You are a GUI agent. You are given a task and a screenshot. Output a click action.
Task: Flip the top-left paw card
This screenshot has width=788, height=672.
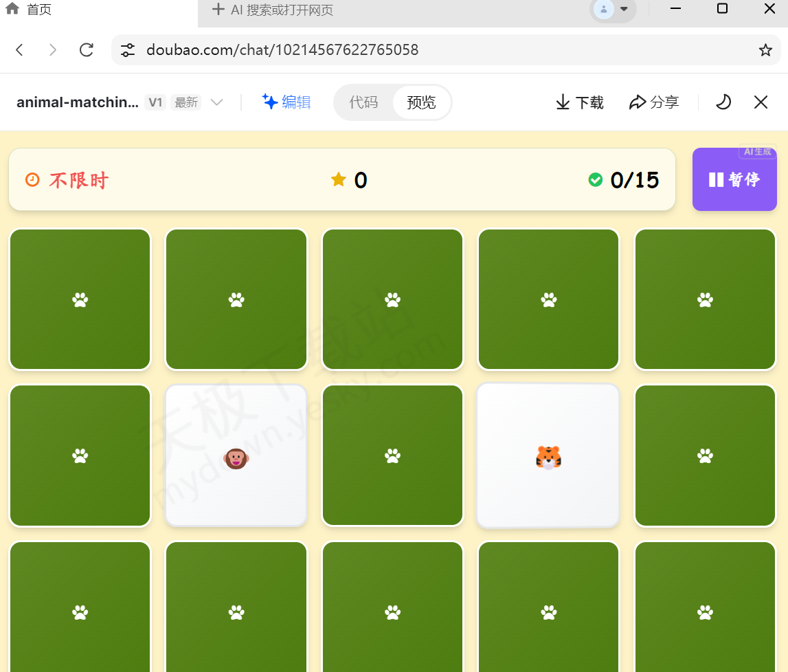pyautogui.click(x=80, y=299)
